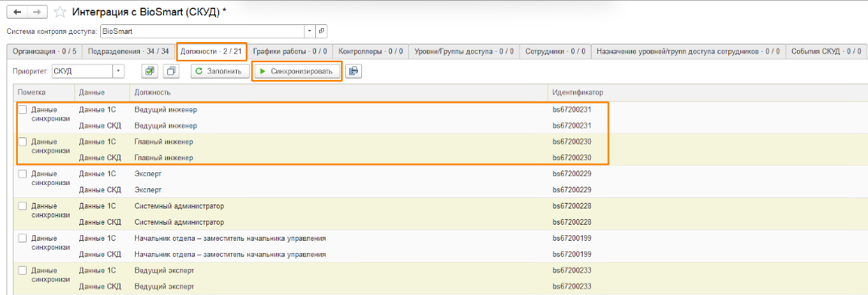Viewport: 868px width, 295px height.
Task: Check all rows with the tick-boxes icon
Action: tap(150, 71)
